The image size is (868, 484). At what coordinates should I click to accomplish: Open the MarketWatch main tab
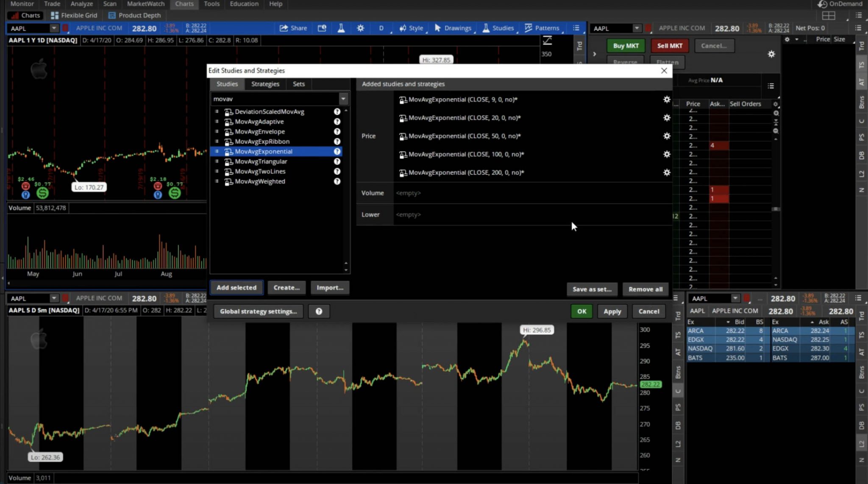[x=146, y=4]
